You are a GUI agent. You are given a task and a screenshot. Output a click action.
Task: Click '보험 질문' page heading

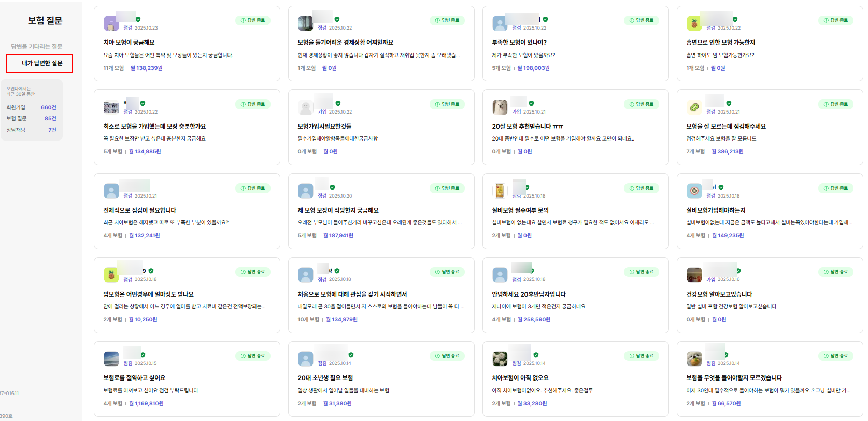click(x=45, y=21)
